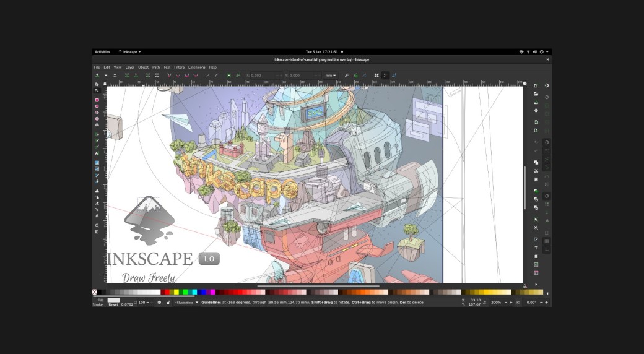Open the Inkscape application menu in top bar

(130, 52)
